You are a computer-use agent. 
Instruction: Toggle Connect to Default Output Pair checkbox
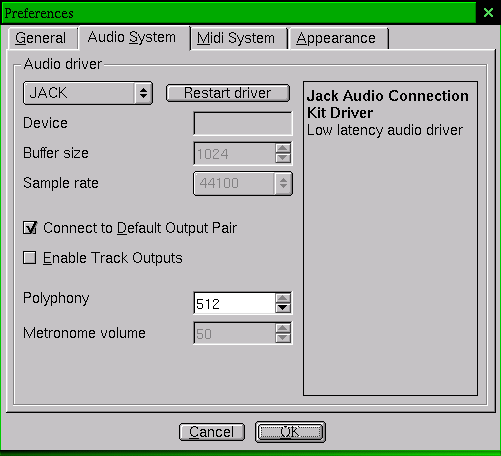point(30,228)
